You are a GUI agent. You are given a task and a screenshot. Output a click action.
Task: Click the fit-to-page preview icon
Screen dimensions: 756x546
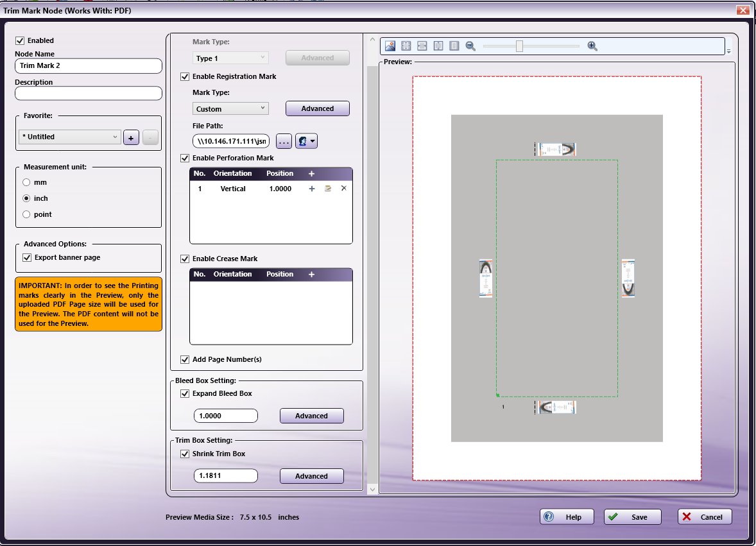[x=406, y=46]
